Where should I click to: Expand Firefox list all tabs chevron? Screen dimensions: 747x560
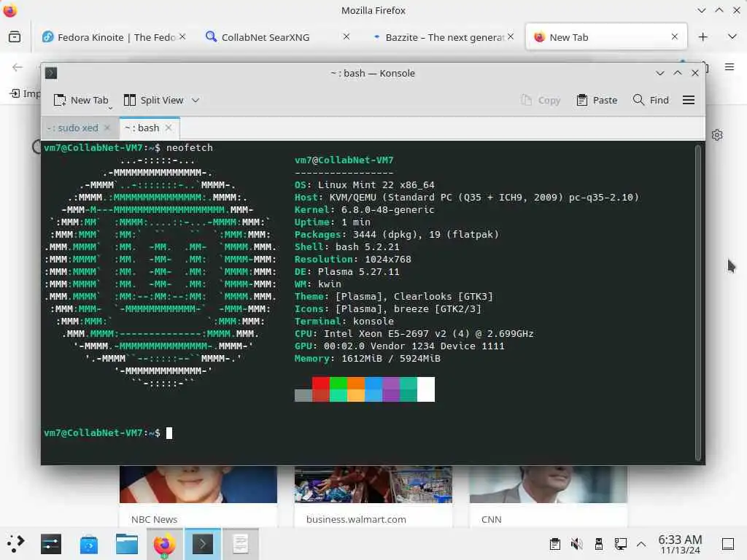732,36
